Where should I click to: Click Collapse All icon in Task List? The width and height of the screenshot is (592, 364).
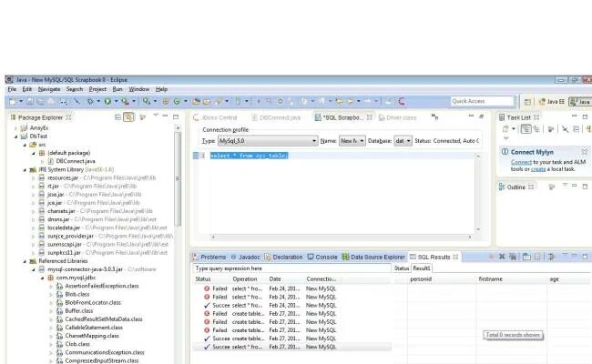[x=577, y=129]
